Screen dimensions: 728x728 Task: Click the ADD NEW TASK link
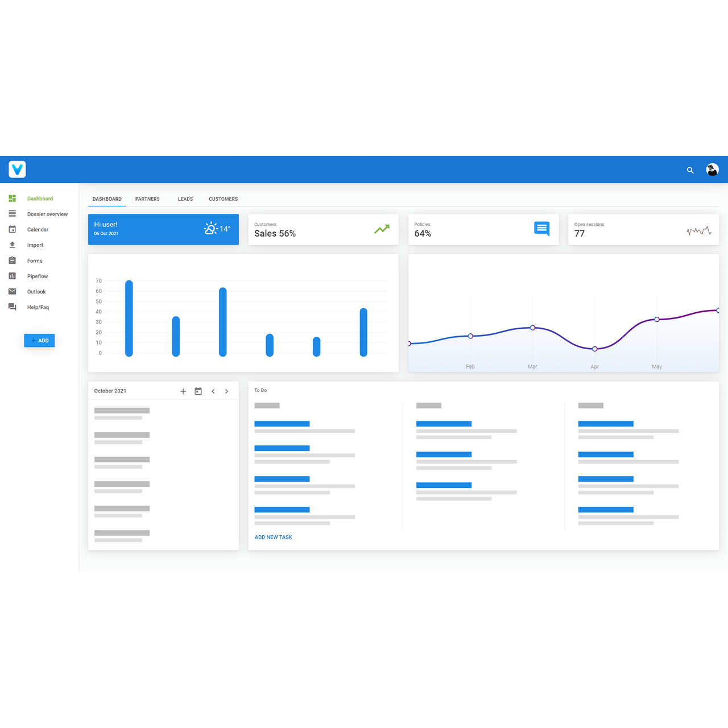274,537
